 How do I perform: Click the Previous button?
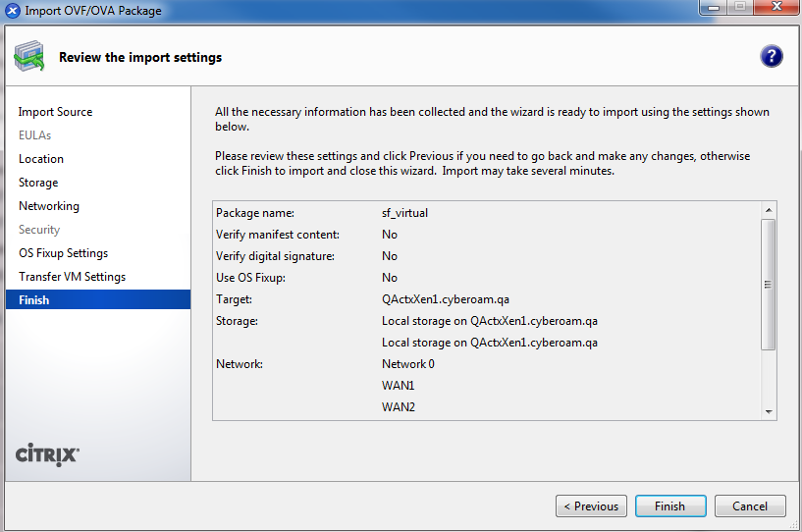point(592,506)
